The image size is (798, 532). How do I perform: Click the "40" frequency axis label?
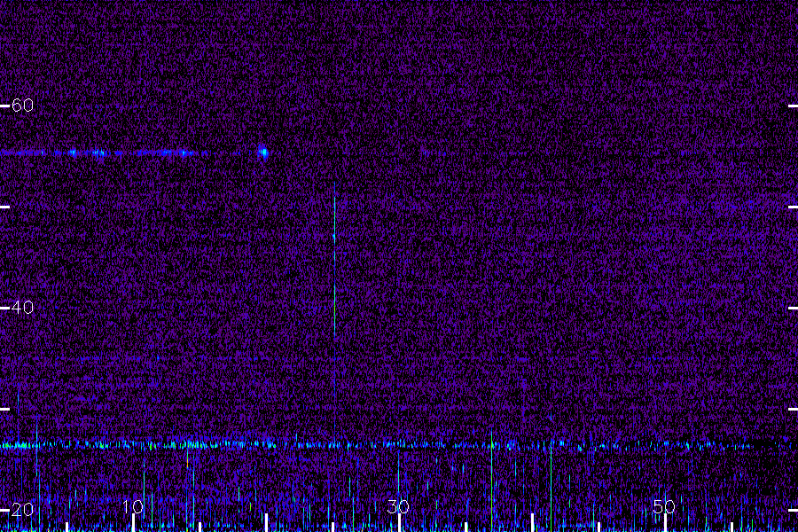point(22,308)
